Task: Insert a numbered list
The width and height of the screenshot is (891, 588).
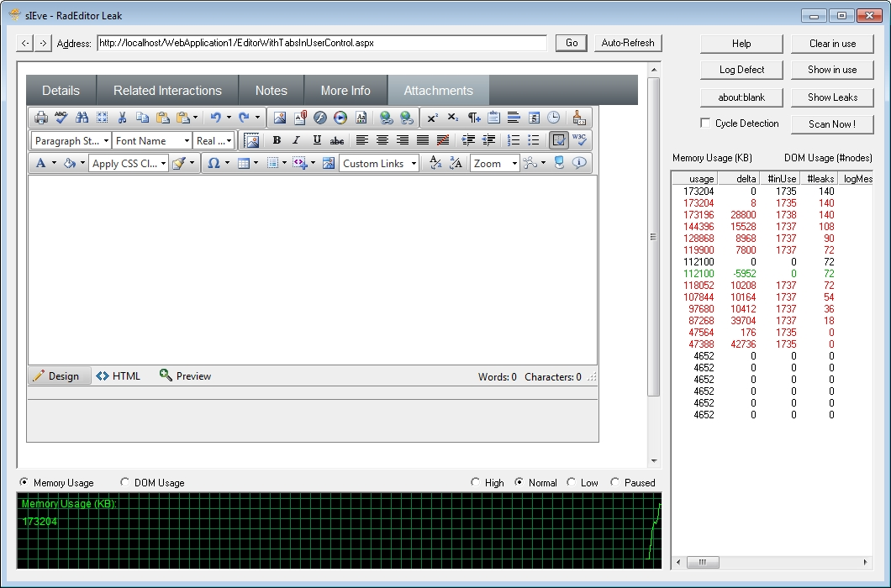Action: (514, 141)
